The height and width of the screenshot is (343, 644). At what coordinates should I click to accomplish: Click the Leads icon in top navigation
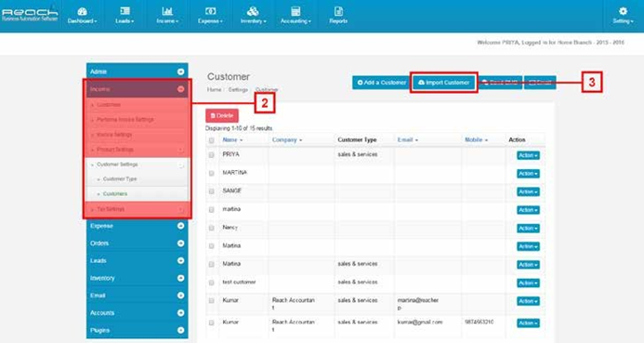125,11
